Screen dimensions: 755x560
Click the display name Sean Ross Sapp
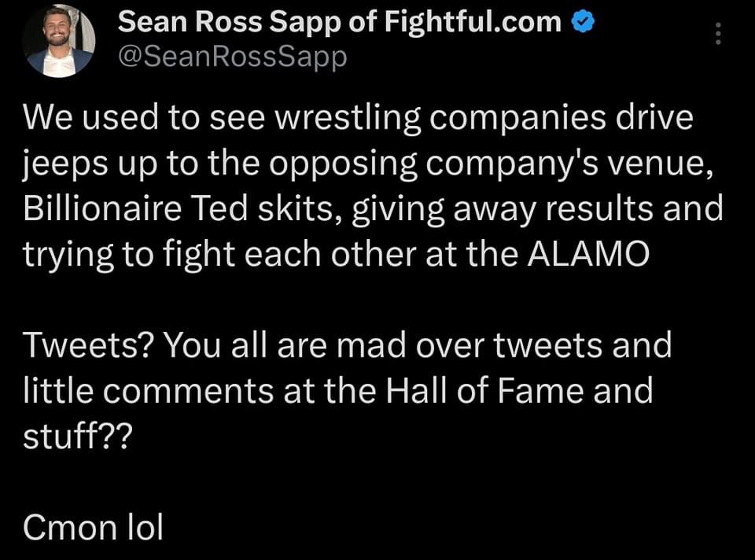click(x=229, y=22)
